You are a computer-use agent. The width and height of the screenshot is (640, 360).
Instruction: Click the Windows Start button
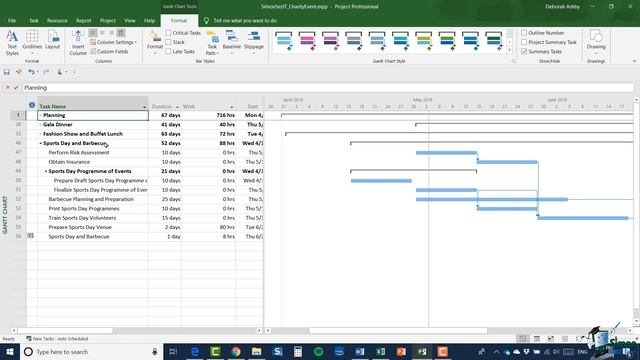(x=10, y=351)
